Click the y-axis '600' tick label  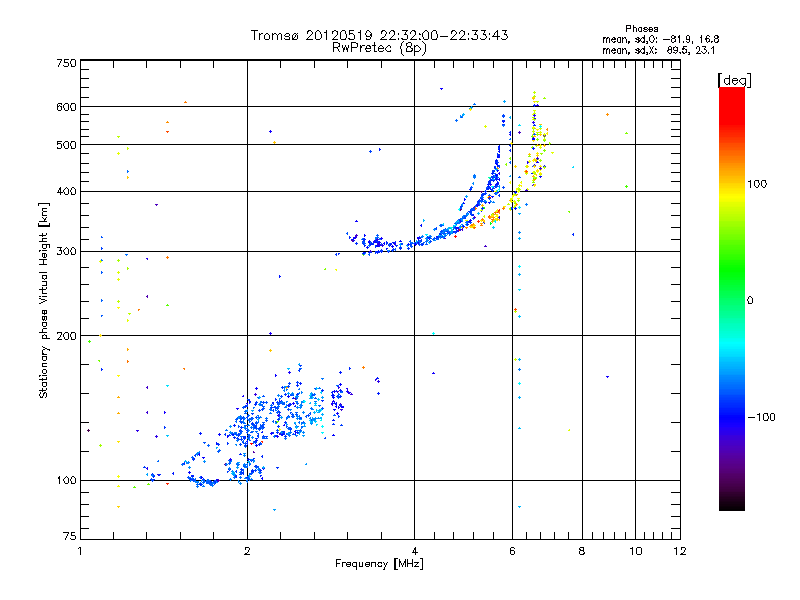[x=66, y=107]
